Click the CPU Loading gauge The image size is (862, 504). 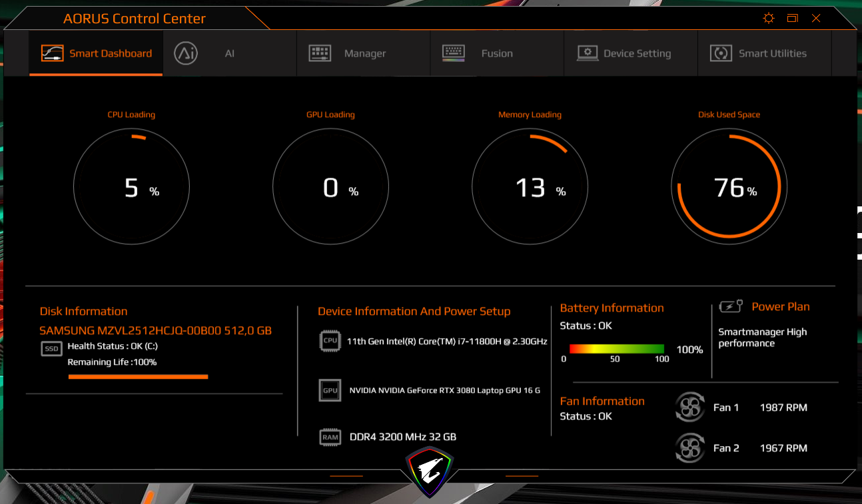click(x=131, y=188)
